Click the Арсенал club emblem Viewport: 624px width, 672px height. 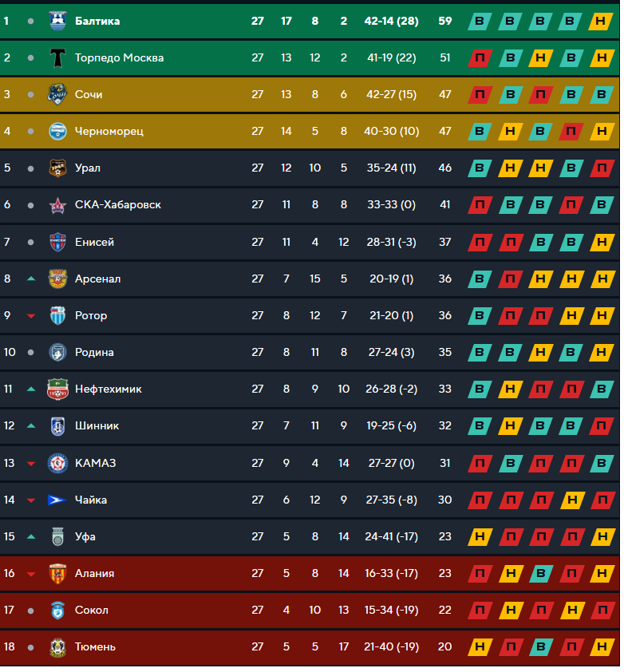pyautogui.click(x=57, y=279)
